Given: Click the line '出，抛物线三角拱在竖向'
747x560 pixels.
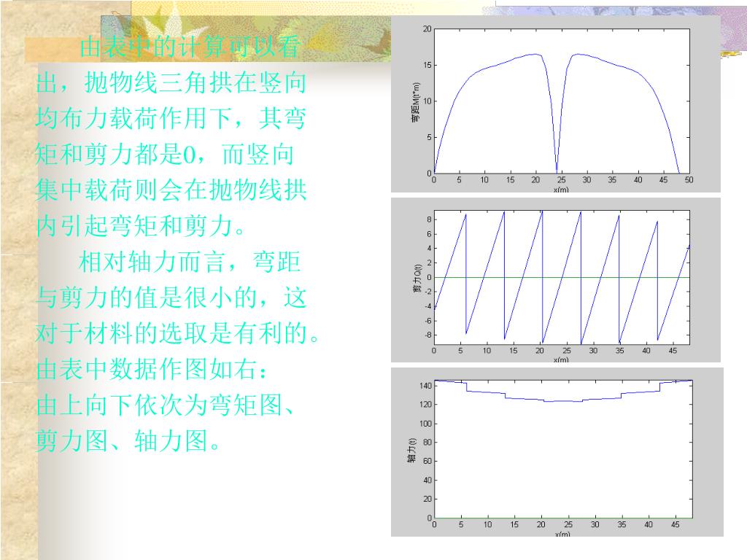Looking at the screenshot, I should 171,82.
